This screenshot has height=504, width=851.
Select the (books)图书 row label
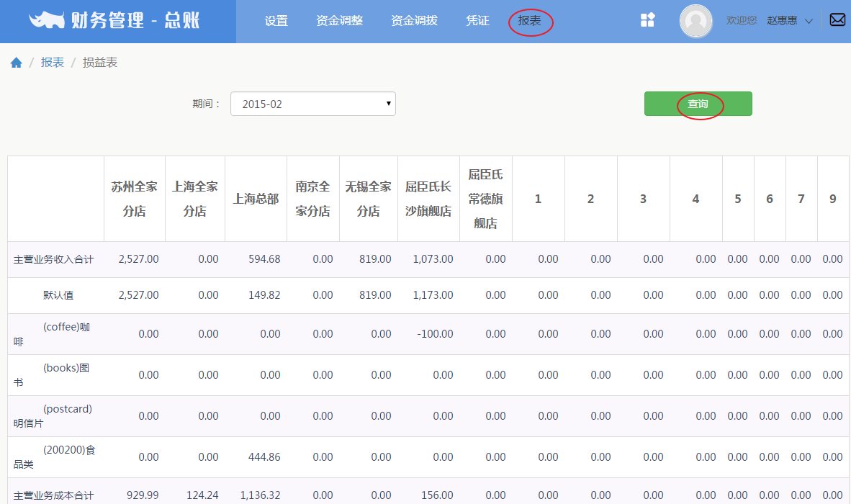point(52,375)
